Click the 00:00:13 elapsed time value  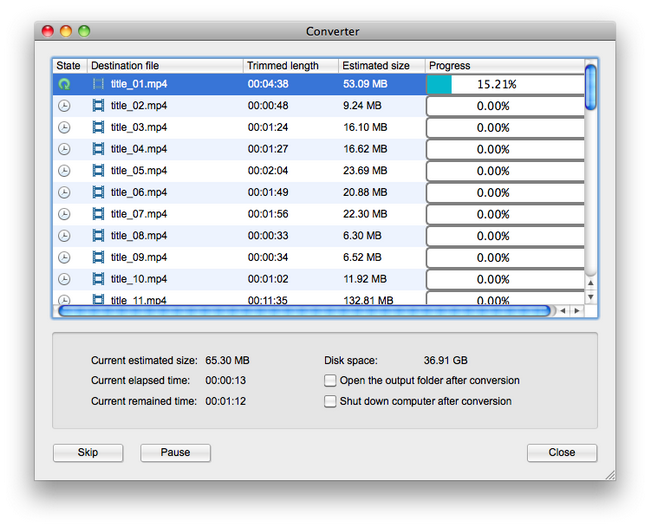tap(226, 380)
